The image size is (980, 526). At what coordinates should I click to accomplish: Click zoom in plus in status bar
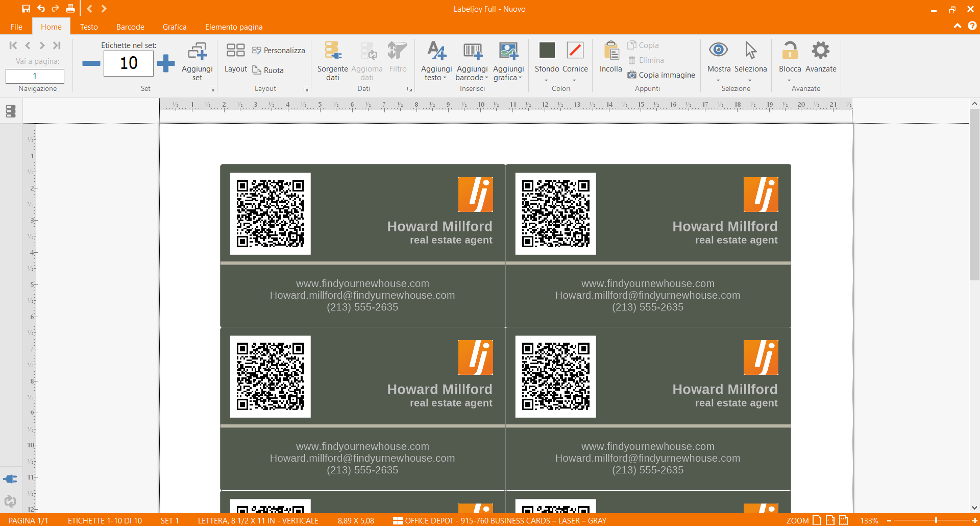(974, 520)
